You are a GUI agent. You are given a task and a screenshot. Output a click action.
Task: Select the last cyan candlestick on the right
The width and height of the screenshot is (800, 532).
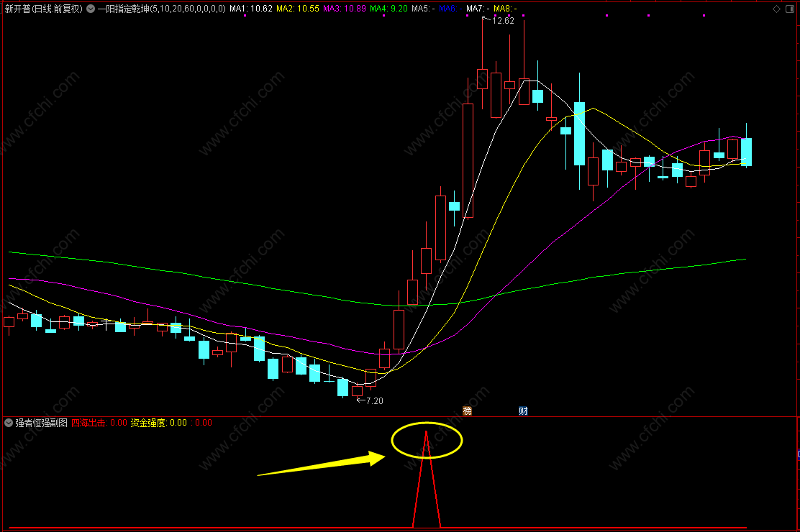point(747,152)
